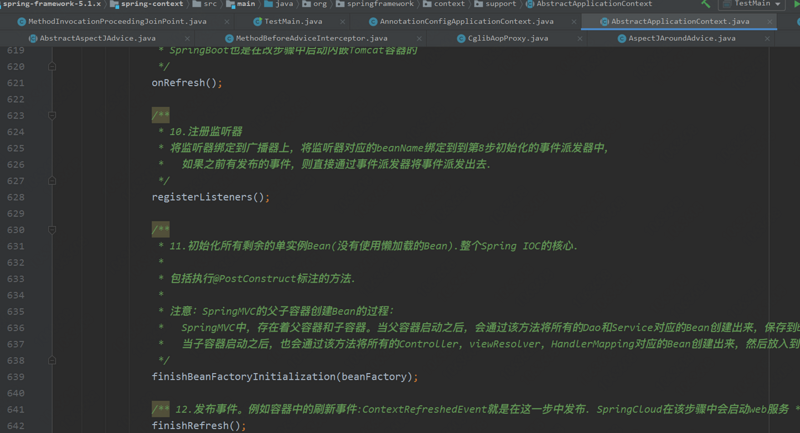This screenshot has width=800, height=433.
Task: Click ContextRefreshedEvent in line 641 comment
Action: [x=424, y=409]
